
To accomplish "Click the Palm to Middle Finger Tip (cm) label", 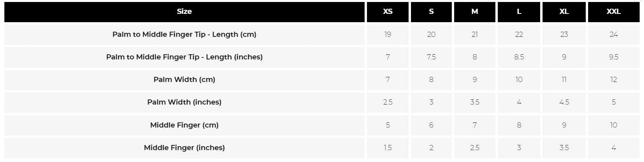I will click(184, 34).
